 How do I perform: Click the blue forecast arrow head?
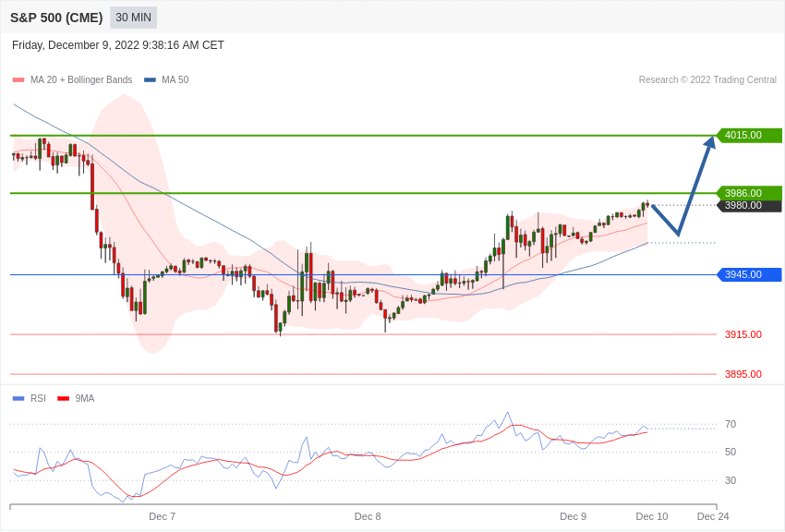pyautogui.click(x=710, y=142)
